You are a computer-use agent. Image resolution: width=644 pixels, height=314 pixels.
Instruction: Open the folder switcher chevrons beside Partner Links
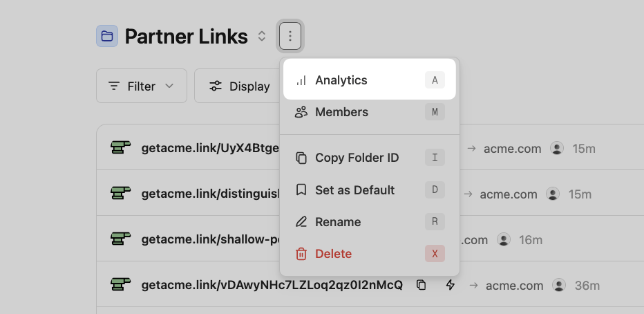(x=262, y=36)
